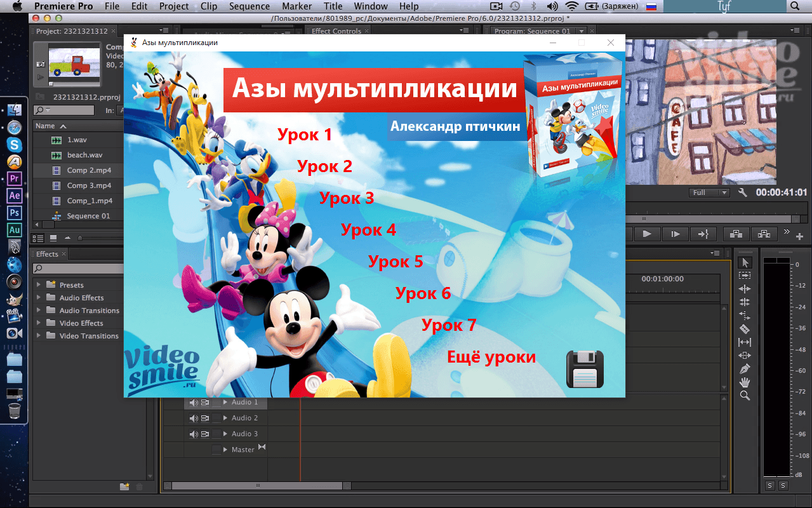Expand the Audio Effects folder
Image resolution: width=812 pixels, height=508 pixels.
coord(39,298)
